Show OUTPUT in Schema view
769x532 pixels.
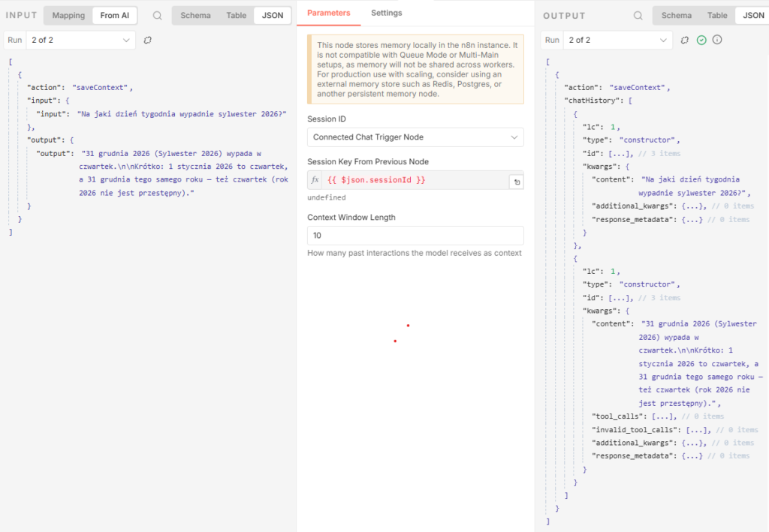pos(677,16)
